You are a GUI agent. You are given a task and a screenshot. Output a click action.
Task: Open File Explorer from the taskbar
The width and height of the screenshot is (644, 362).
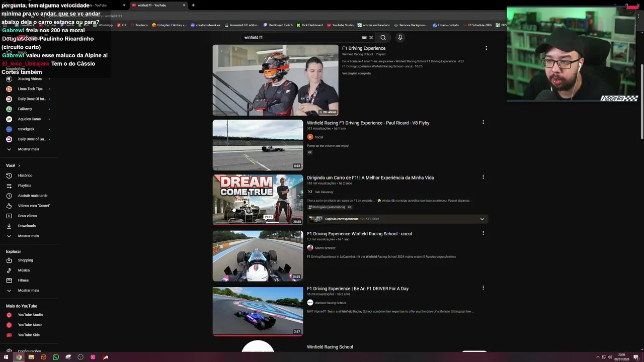[x=31, y=357]
